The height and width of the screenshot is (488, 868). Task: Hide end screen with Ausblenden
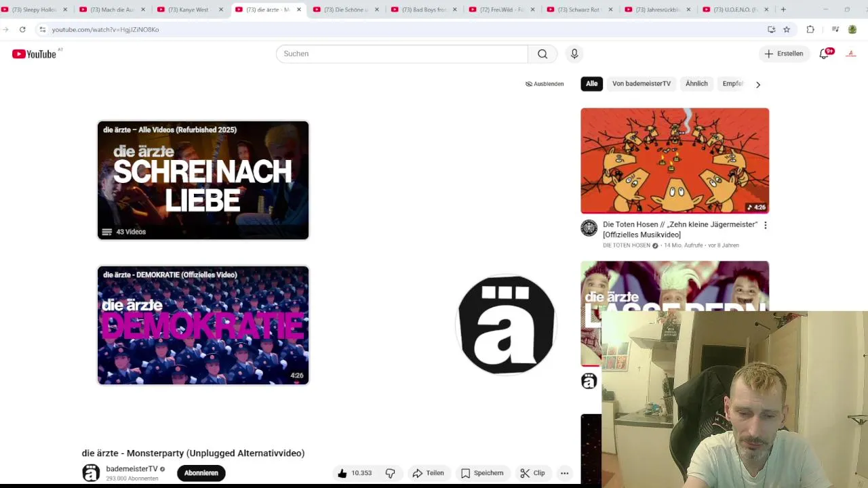click(545, 84)
